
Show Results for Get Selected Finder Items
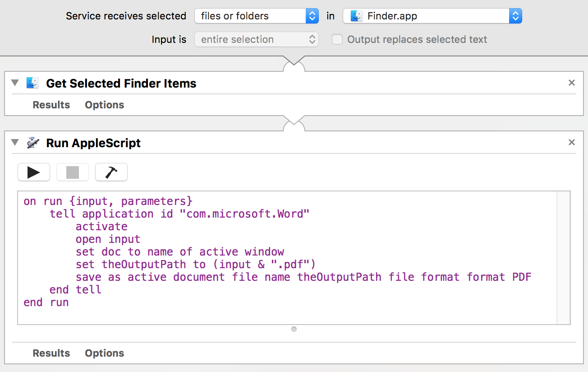pyautogui.click(x=51, y=105)
